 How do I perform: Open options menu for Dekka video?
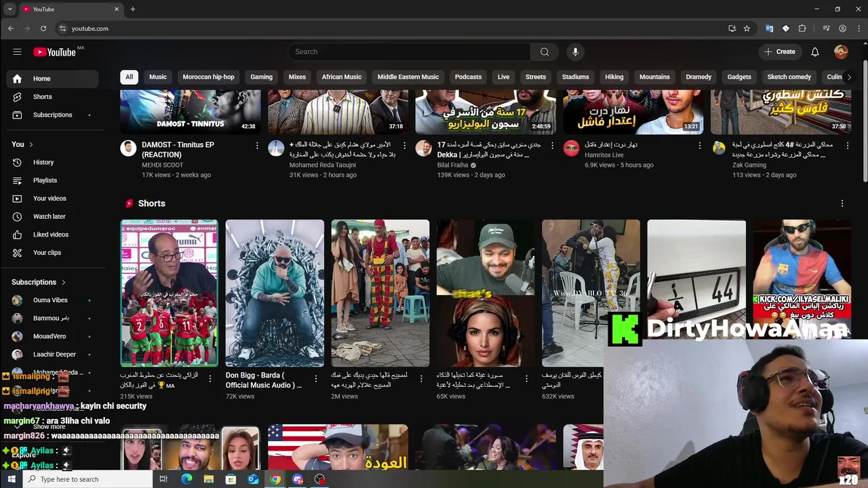coord(552,145)
